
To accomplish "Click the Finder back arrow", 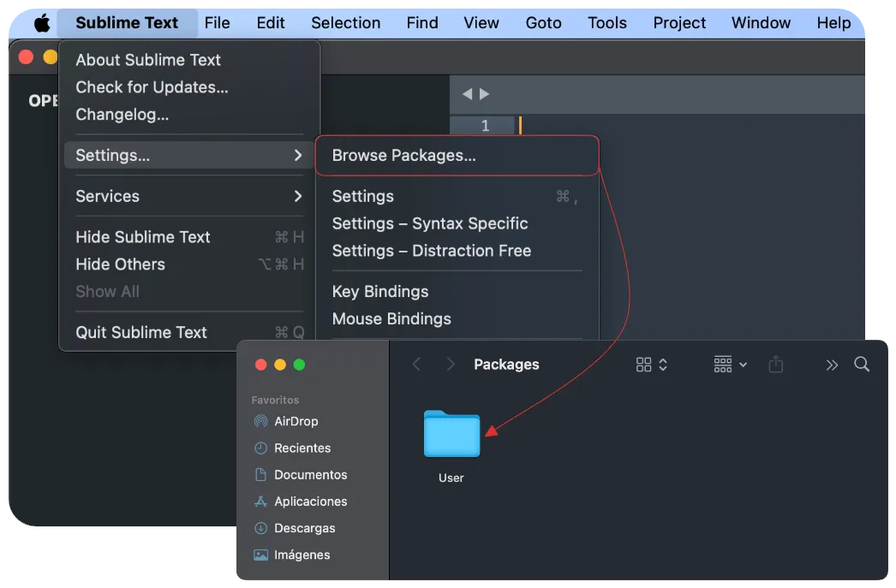I will click(x=417, y=365).
